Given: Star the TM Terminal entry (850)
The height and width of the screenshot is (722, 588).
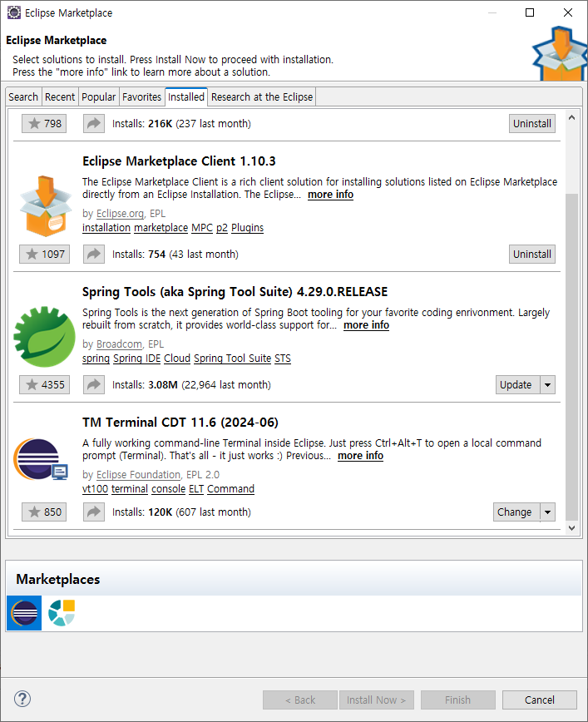Looking at the screenshot, I should (x=44, y=512).
